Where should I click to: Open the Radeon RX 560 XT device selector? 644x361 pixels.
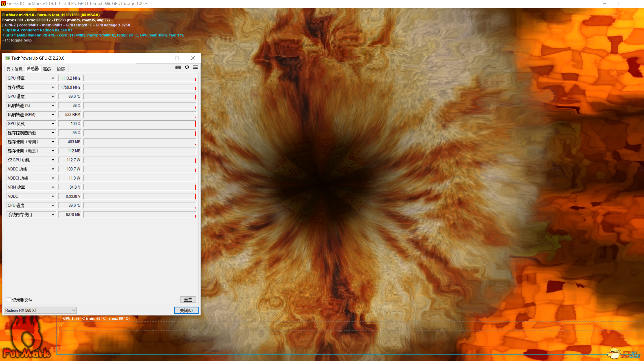[x=40, y=310]
